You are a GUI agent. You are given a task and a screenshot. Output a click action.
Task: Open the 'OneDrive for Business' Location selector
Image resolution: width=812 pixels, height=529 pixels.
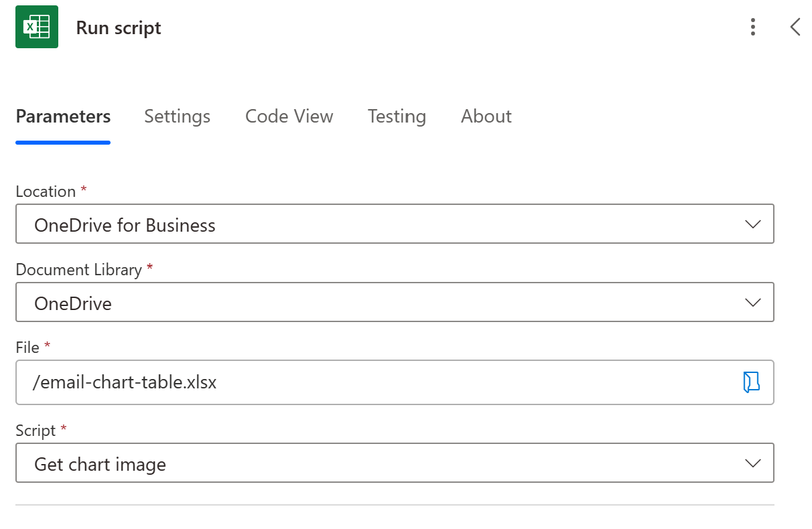pos(335,224)
